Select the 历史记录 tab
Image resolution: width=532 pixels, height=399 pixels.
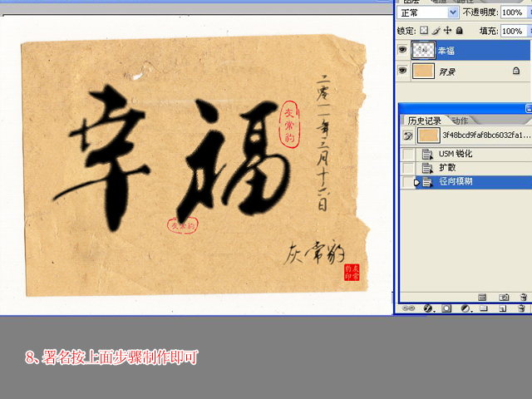click(424, 121)
